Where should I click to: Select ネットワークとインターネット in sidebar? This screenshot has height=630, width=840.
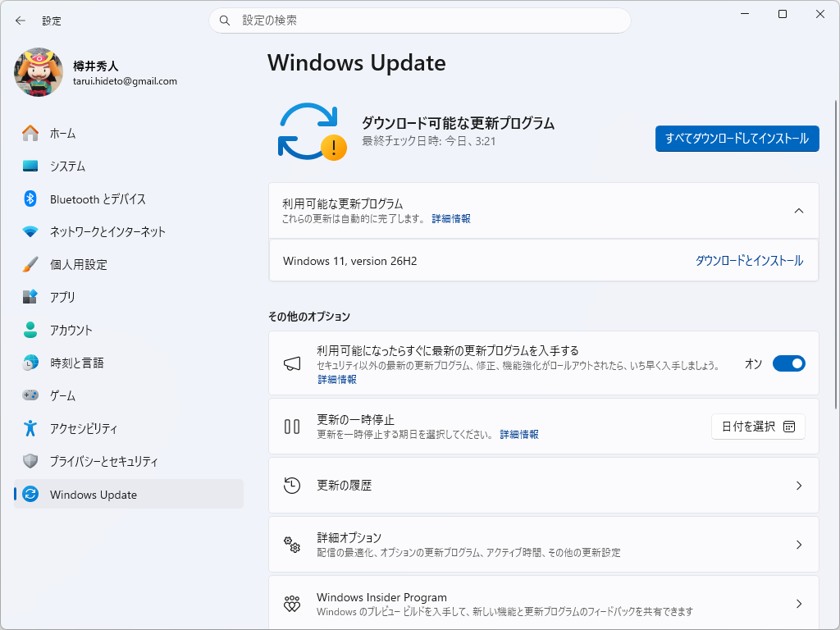(x=129, y=231)
